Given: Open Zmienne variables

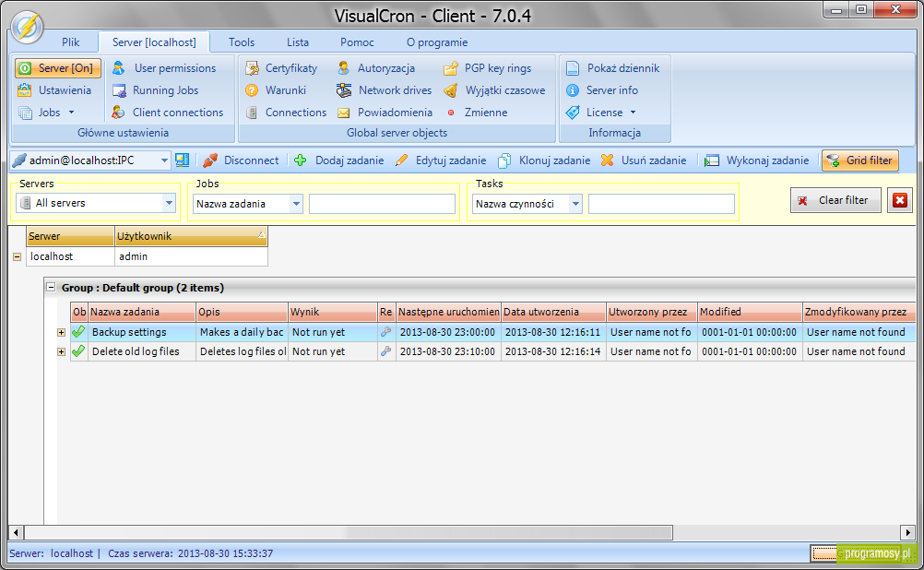Looking at the screenshot, I should point(476,113).
